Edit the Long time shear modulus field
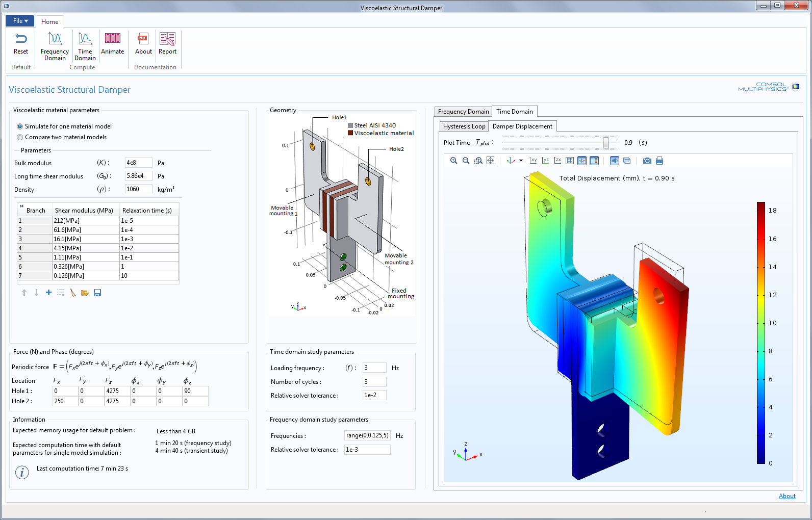Screen dimensions: 812x520 pyautogui.click(x=138, y=176)
